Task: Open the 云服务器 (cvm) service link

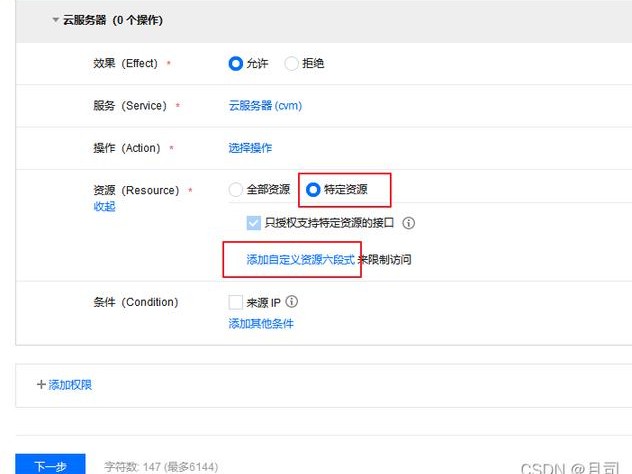Action: (265, 106)
